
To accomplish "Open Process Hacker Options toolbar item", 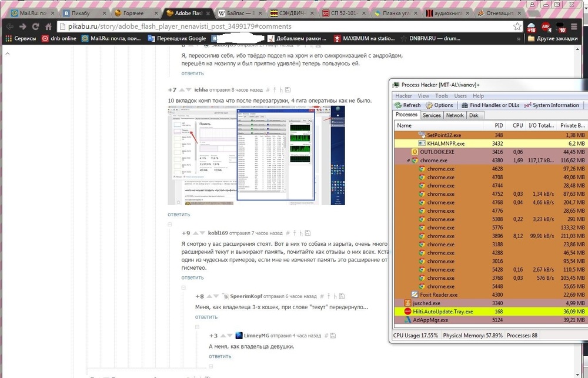I will pyautogui.click(x=439, y=105).
